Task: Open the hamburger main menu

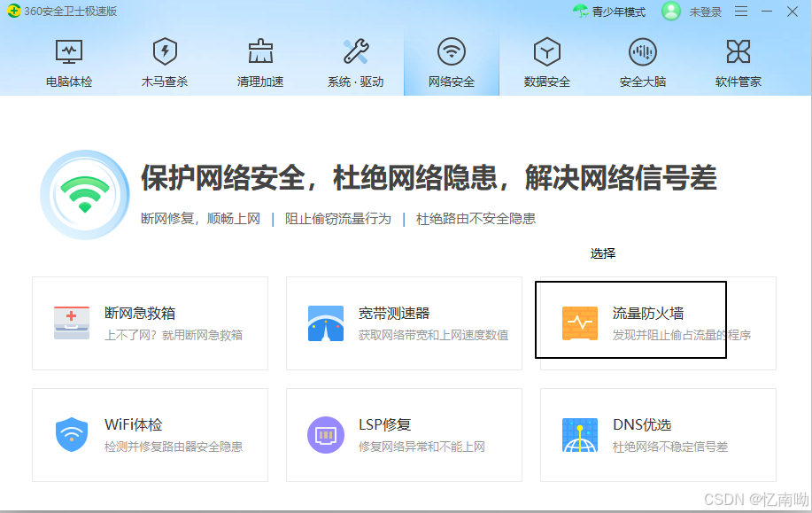Action: pos(741,12)
